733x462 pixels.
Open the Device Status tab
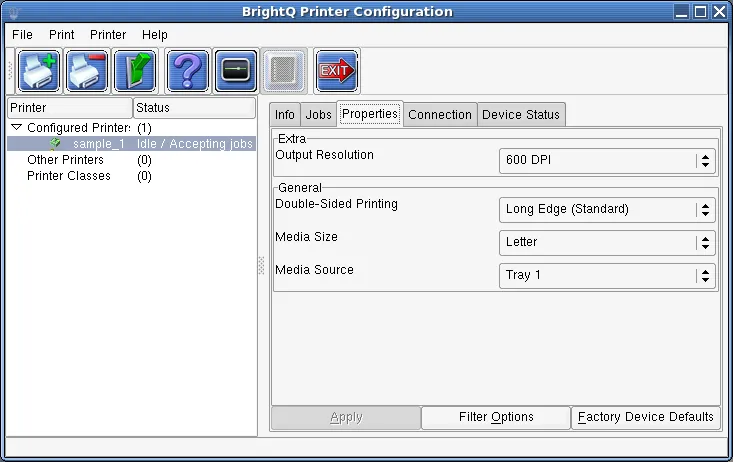pyautogui.click(x=521, y=115)
